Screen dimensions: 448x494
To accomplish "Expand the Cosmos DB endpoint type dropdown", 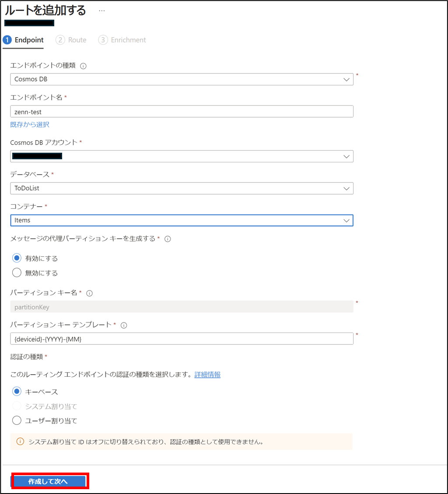I will (x=182, y=79).
